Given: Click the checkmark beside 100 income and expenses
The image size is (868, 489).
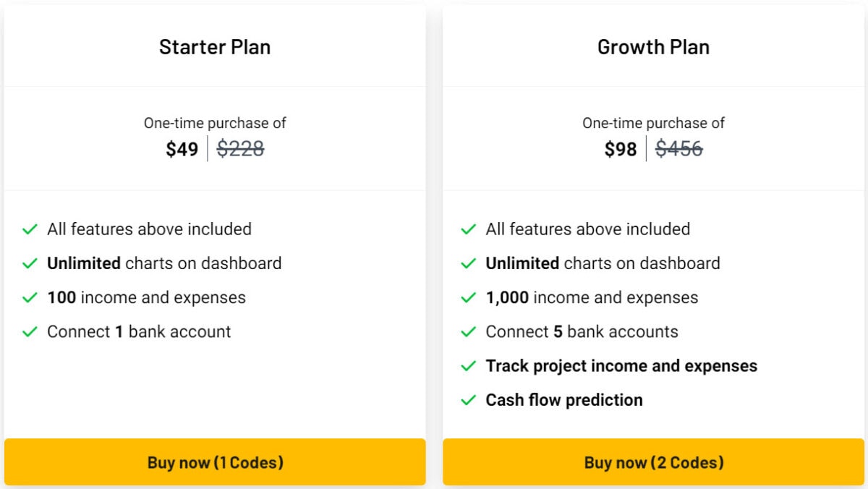Looking at the screenshot, I should click(30, 297).
